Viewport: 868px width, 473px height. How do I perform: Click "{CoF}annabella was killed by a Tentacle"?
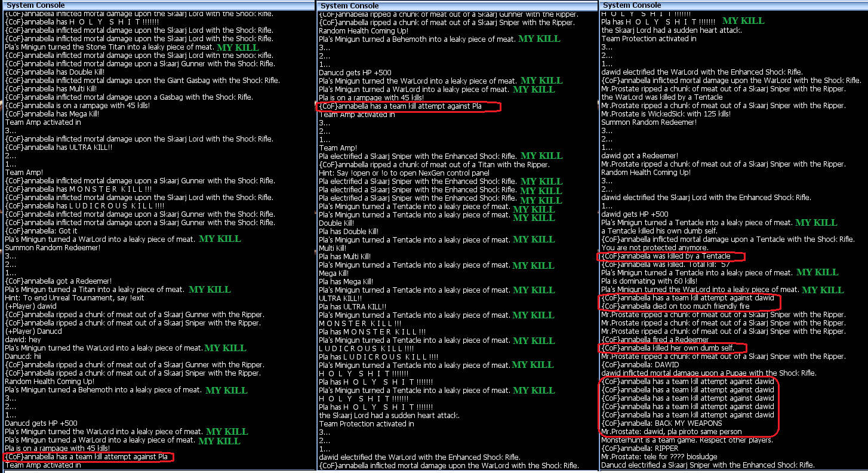tap(666, 256)
